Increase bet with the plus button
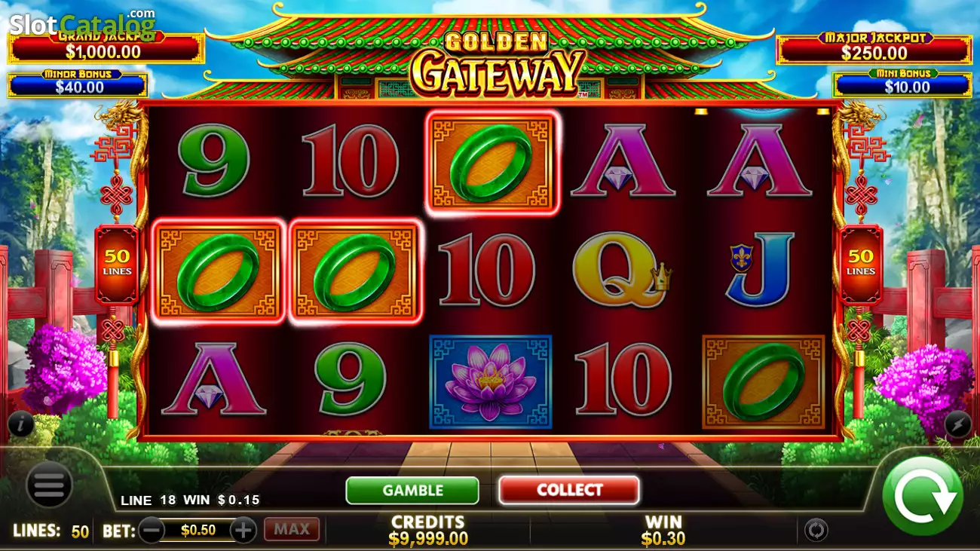980x551 pixels. pyautogui.click(x=243, y=530)
